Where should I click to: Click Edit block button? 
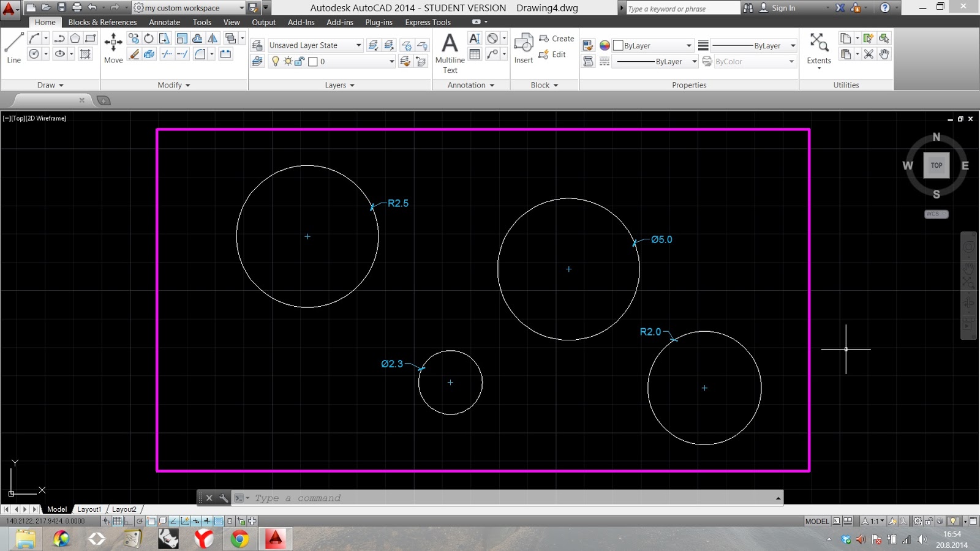552,54
